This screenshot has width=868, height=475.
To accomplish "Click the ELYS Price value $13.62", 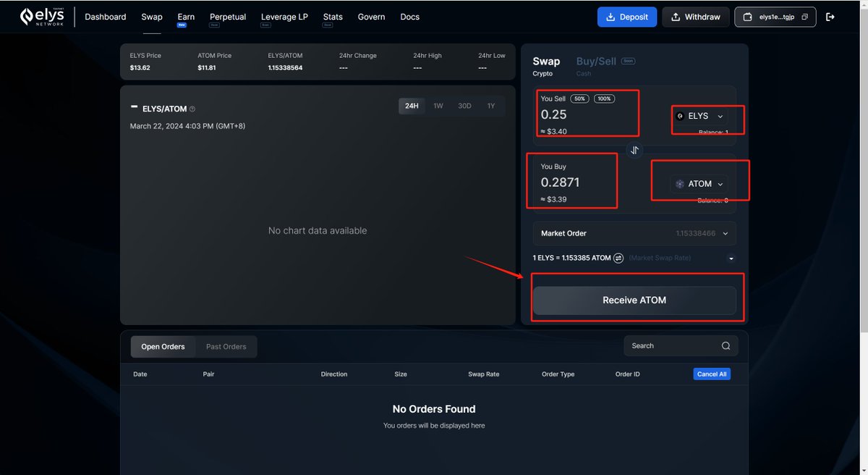I will (x=140, y=67).
